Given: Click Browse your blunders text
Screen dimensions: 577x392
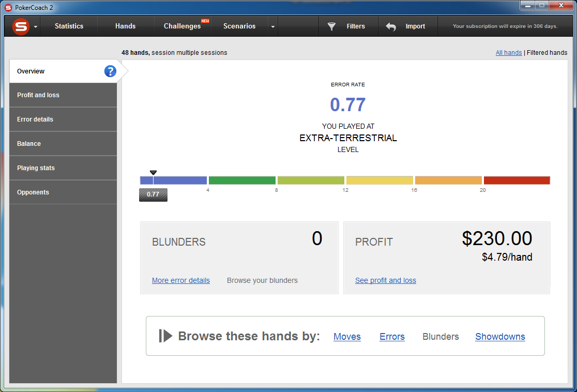Looking at the screenshot, I should coord(262,280).
